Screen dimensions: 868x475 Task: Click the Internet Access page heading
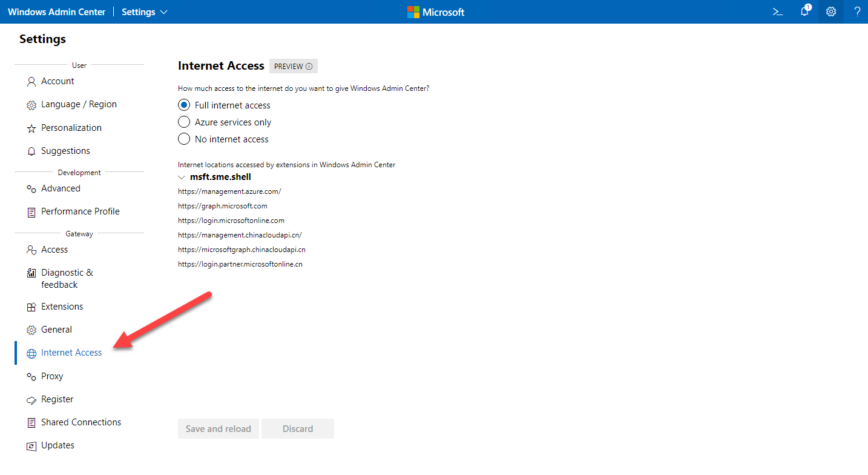point(221,66)
